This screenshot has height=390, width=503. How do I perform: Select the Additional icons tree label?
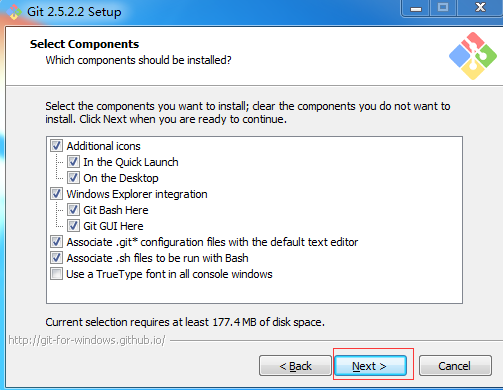tap(103, 146)
